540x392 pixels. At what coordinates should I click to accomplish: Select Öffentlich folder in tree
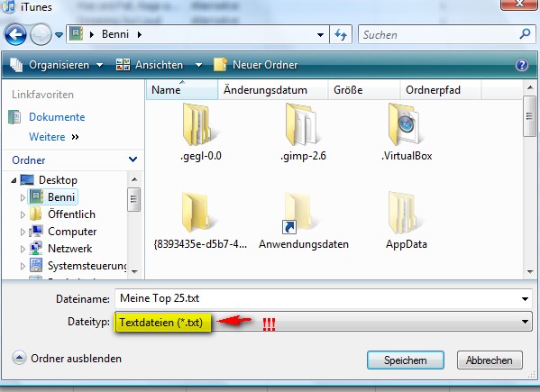pyautogui.click(x=71, y=214)
